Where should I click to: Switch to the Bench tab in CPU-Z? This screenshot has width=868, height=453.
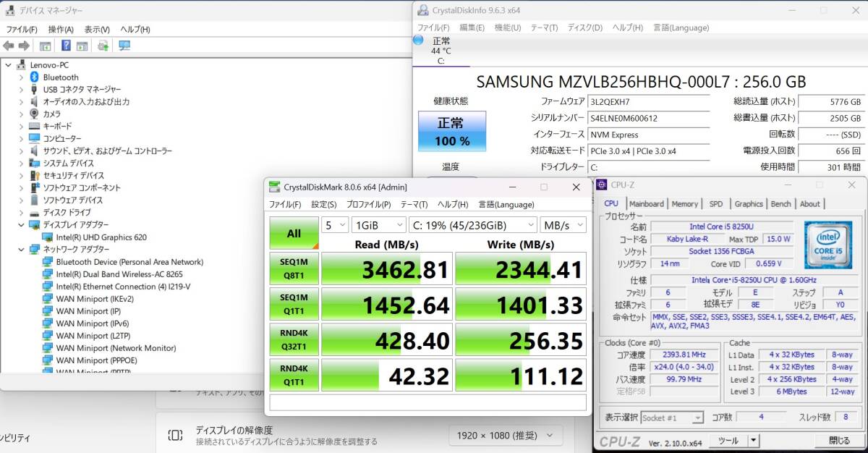pos(780,204)
